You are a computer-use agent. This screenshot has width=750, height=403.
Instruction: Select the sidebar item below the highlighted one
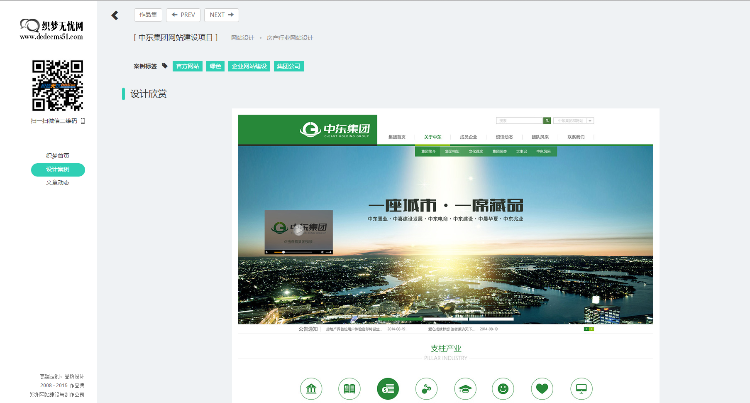pos(58,183)
